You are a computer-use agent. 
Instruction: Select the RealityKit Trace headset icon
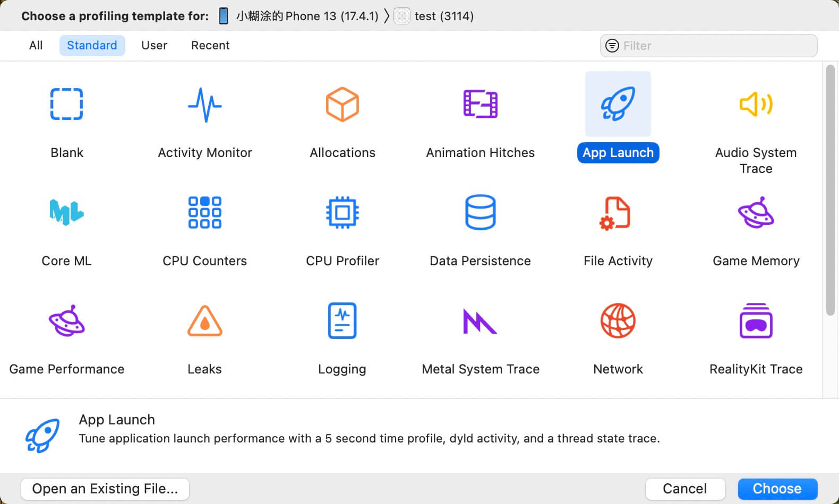coord(756,320)
